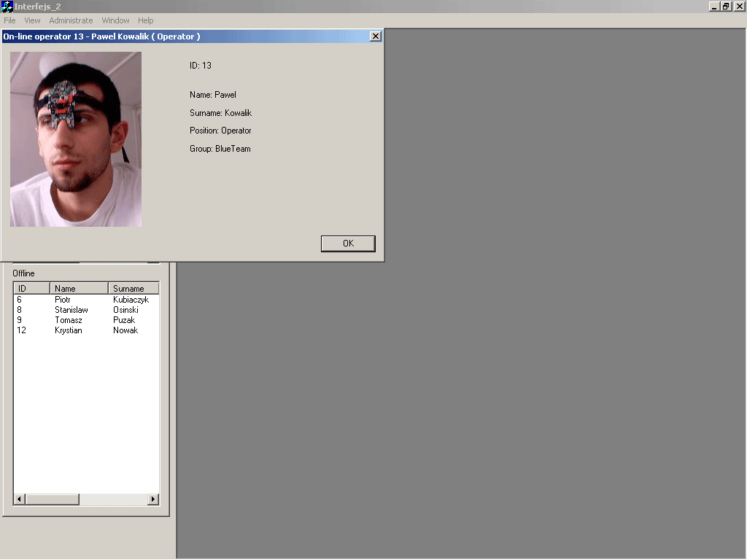Restore down the Interfejs_2 window

pyautogui.click(x=726, y=6)
